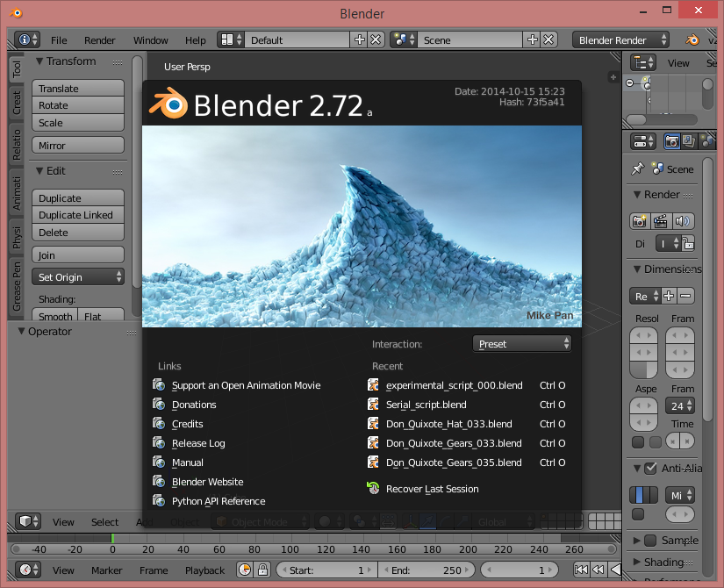Toggle the Anti-Aliasing checkbox

(650, 469)
